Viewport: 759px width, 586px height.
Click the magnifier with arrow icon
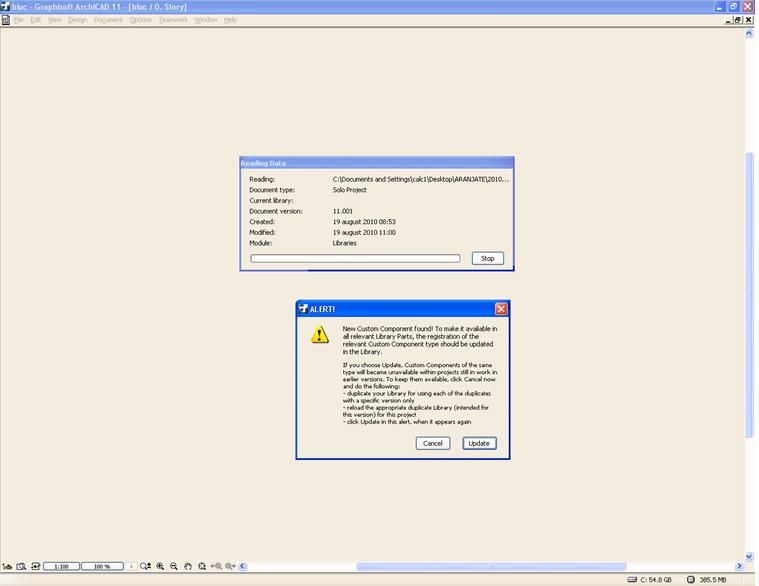coord(145,566)
